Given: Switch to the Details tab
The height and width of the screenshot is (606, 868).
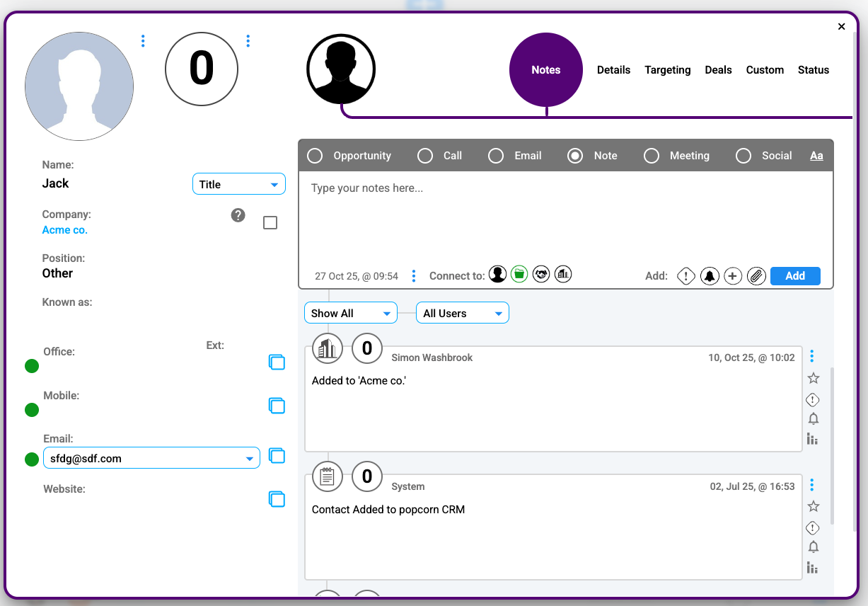Looking at the screenshot, I should coord(613,70).
